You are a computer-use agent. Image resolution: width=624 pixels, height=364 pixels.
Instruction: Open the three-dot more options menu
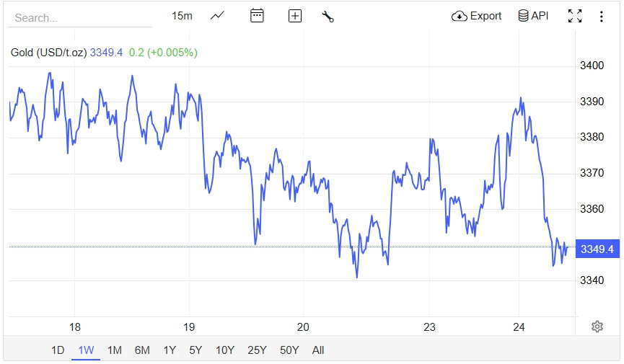(601, 17)
